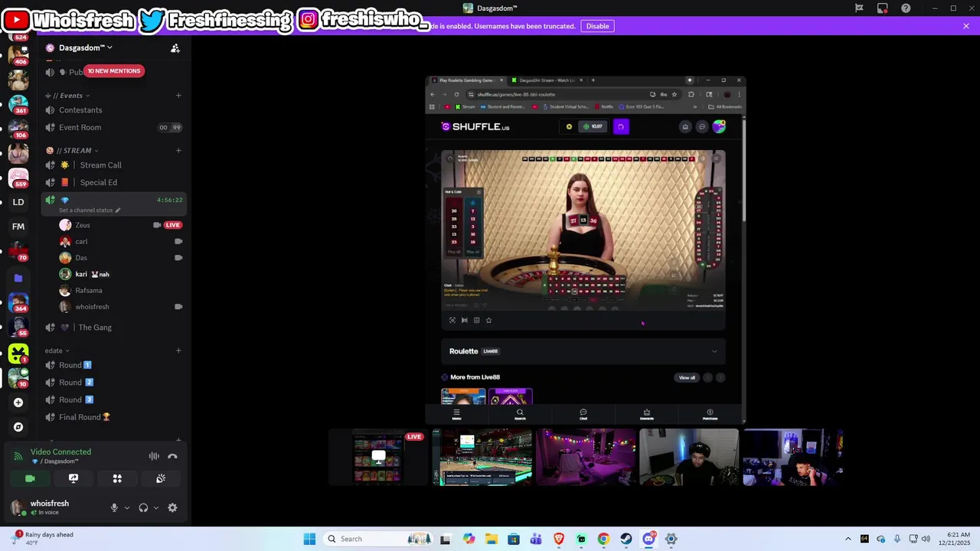This screenshot has height=551, width=980.
Task: Open the Discord inbox icon in the title bar
Action: pos(883,8)
